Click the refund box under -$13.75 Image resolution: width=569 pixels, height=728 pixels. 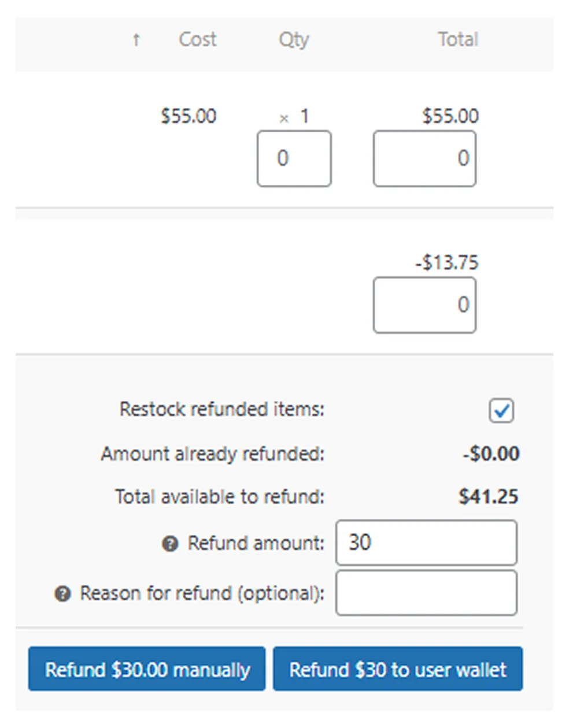point(424,305)
